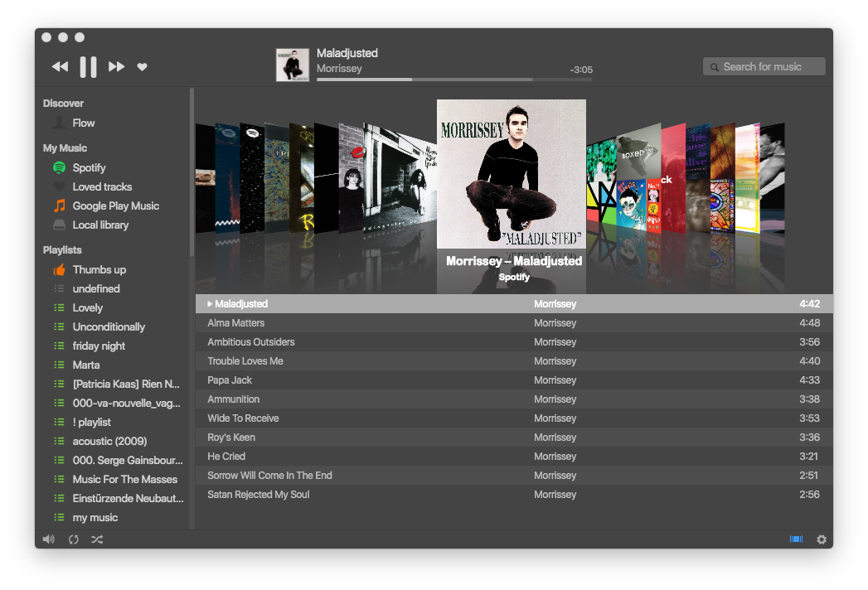The height and width of the screenshot is (590, 868).
Task: Select the colorful cartoon face album cover
Action: (631, 206)
